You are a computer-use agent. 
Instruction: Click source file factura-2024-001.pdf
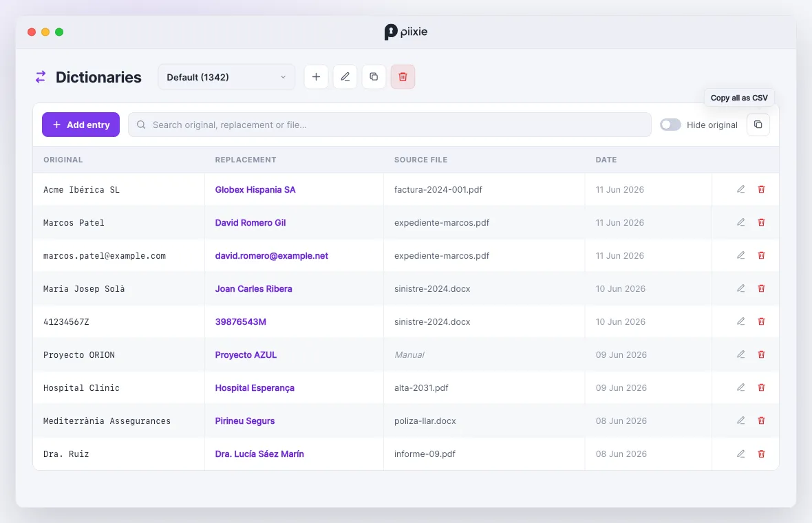click(x=438, y=189)
